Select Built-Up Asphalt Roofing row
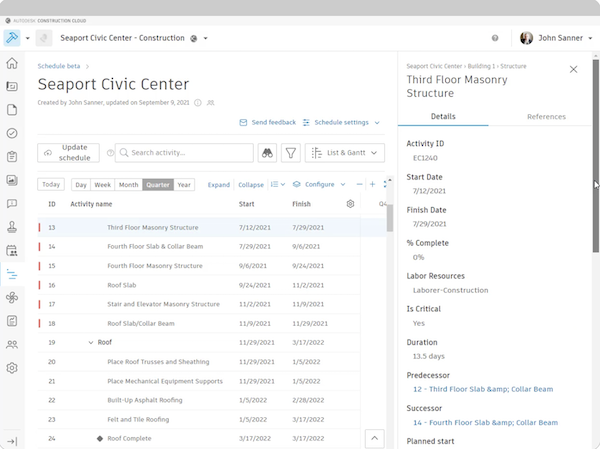The height and width of the screenshot is (449, 600). 199,400
